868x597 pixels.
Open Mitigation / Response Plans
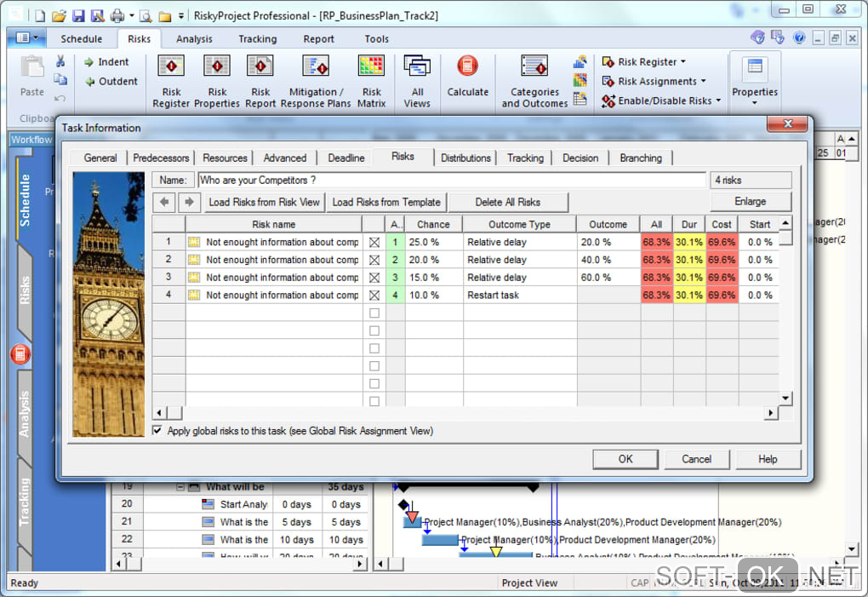click(316, 81)
